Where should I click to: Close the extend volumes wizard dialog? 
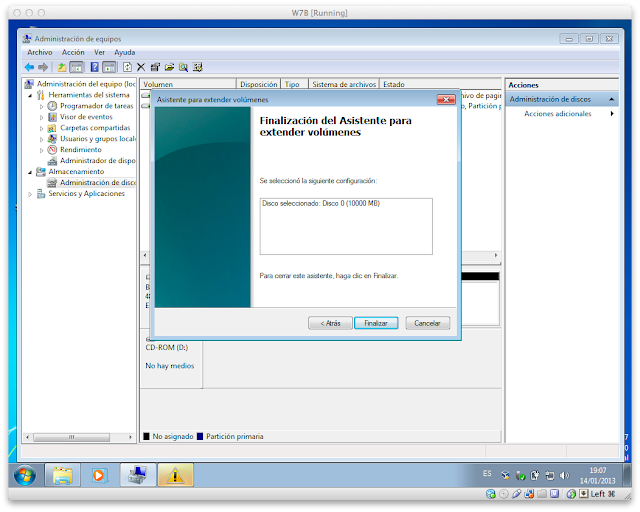point(446,99)
